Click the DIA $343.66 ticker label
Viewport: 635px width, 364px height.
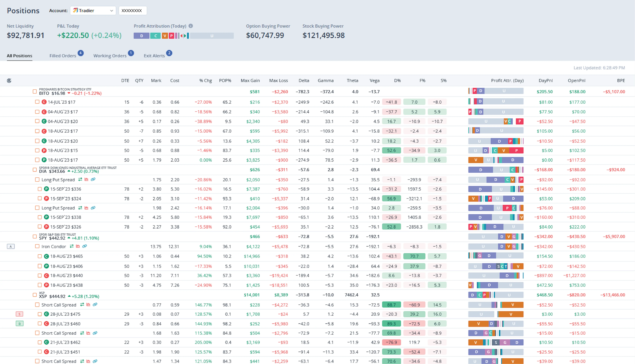[x=52, y=171]
